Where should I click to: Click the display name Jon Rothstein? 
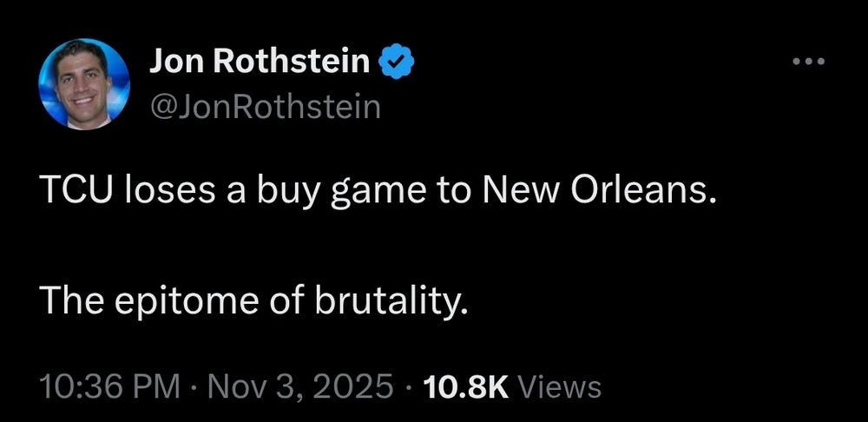point(260,63)
